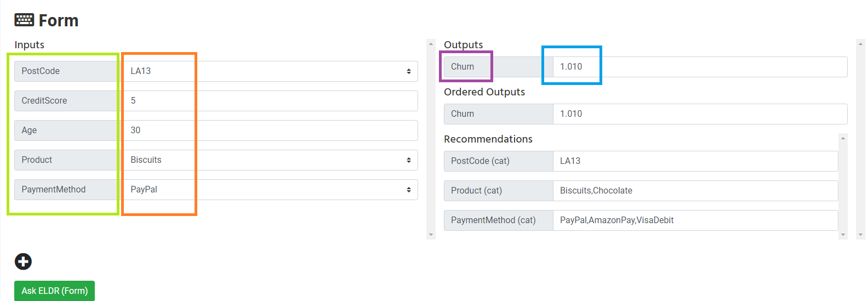Click down arrow on scrollbar left of Outputs
868x301 pixels.
tap(431, 235)
